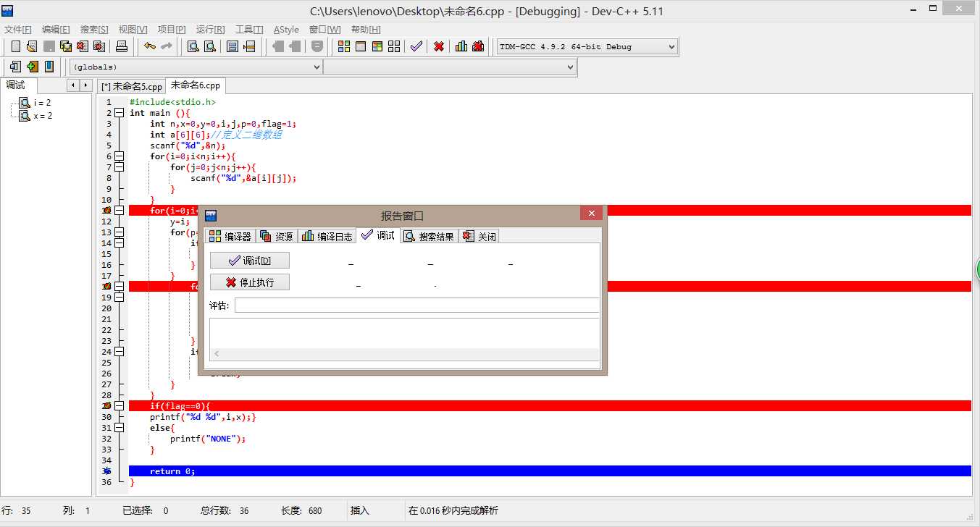Screen dimensions: 980x527
Task: Click the Replace toolbar icon
Action: [x=210, y=46]
